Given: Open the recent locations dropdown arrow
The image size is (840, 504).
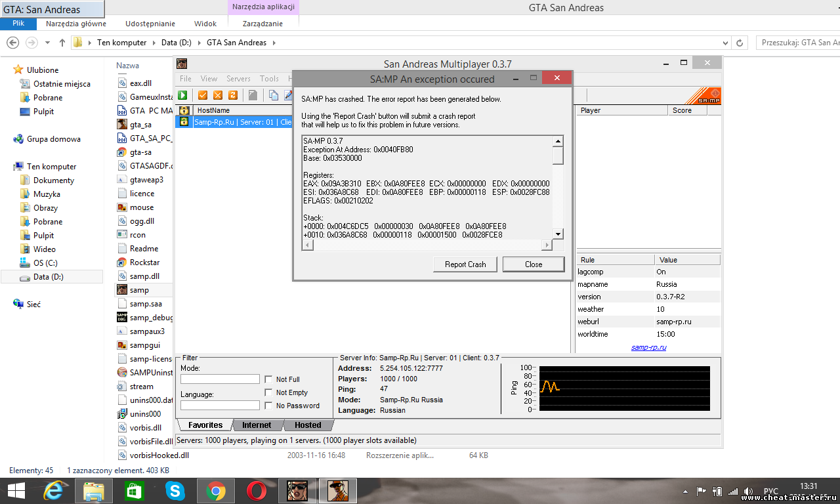Looking at the screenshot, I should [47, 43].
